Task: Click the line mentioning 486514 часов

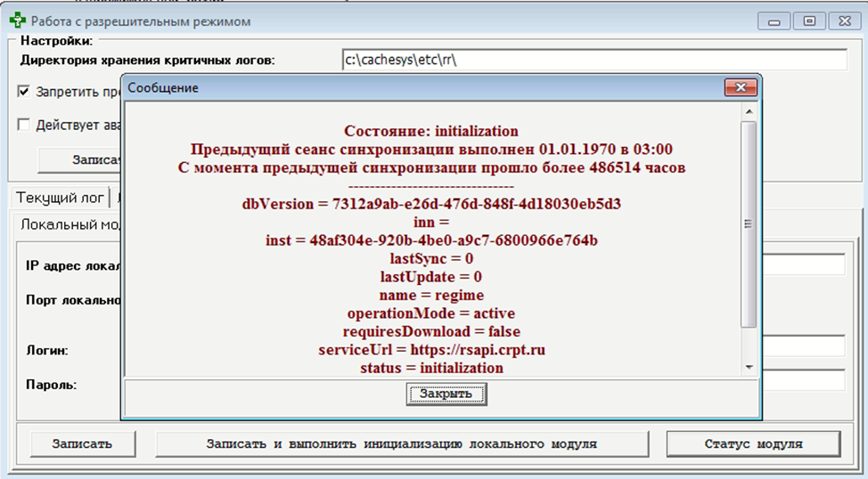Action: 431,167
